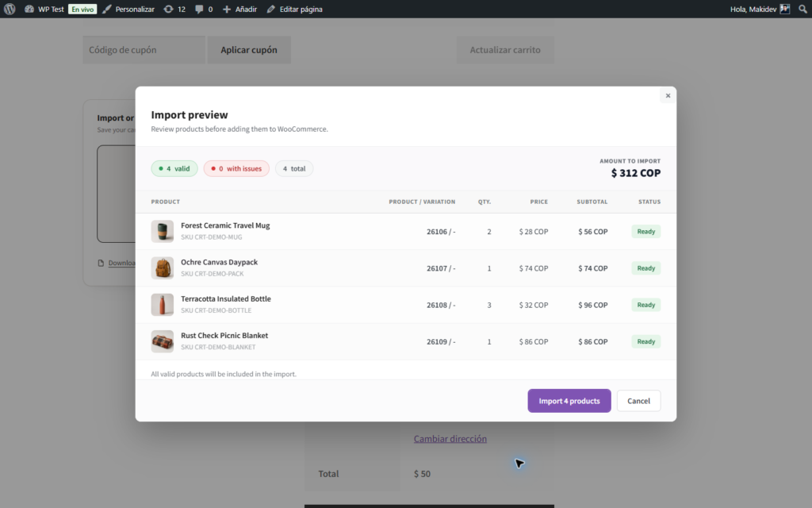812x508 pixels.
Task: Click product name Ochre Canvas Daypack
Action: 219,262
